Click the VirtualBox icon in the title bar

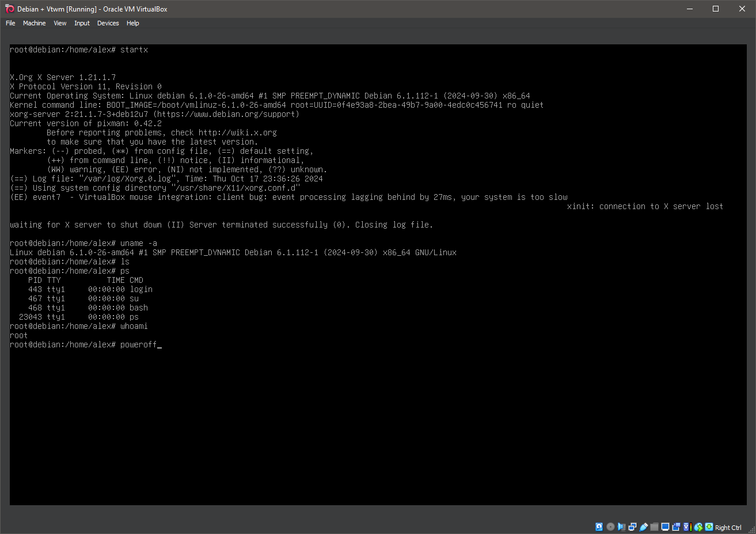pos(9,9)
